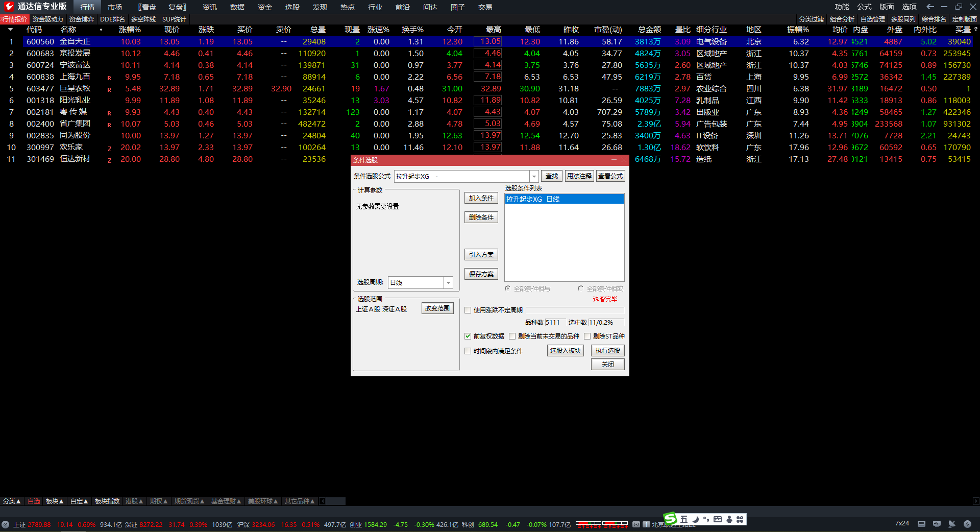Enable 使用涨跌不定周期 checkbox
980x532 pixels.
468,310
